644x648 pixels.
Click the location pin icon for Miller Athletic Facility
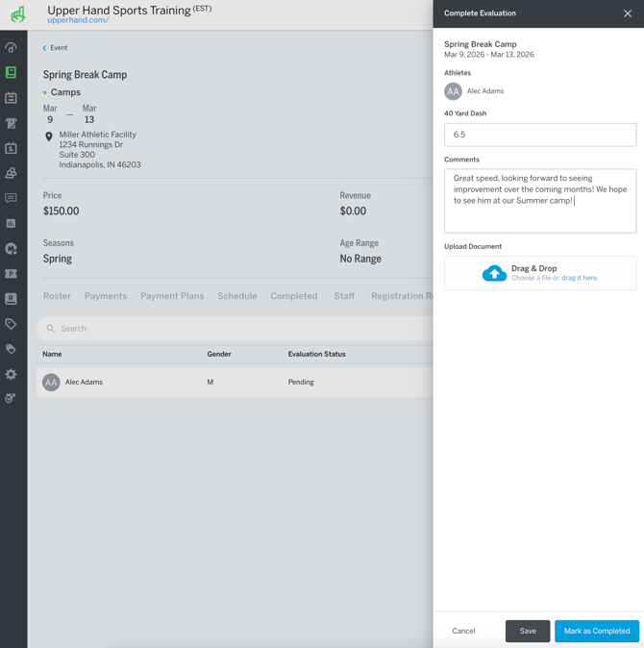pos(49,137)
